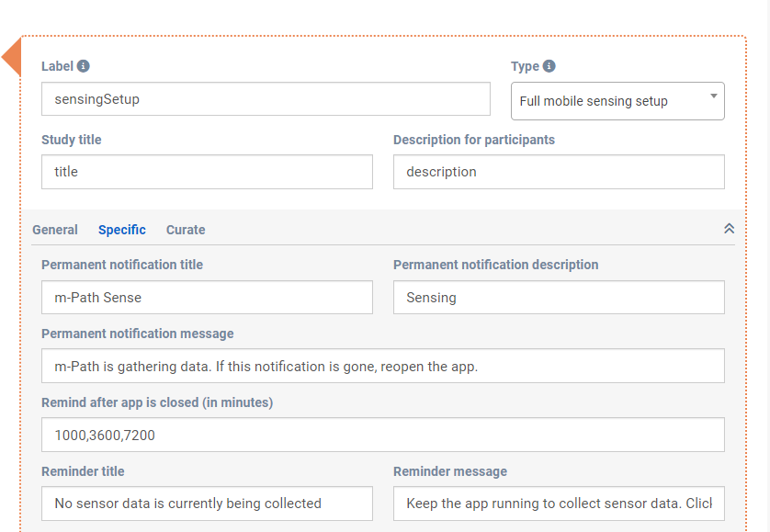Click the 'Permanent notification message' label text

click(x=138, y=334)
